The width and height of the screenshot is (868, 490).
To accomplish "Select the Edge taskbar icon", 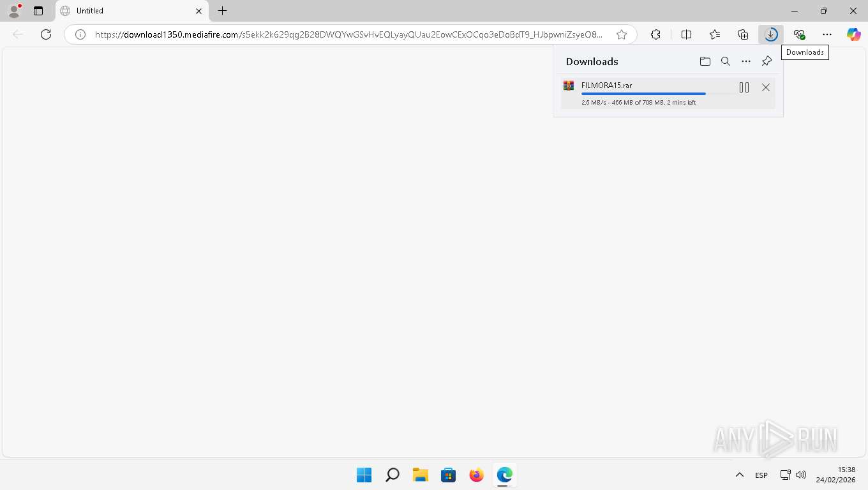I will coord(504,475).
